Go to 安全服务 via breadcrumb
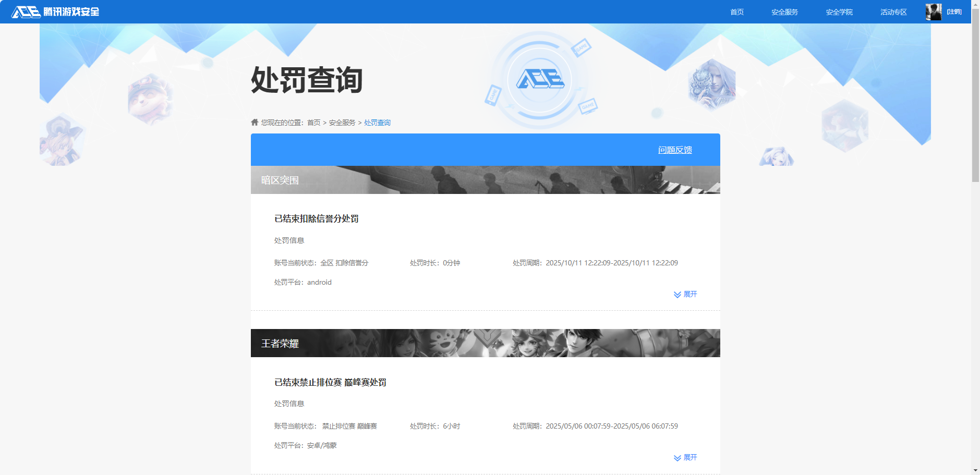This screenshot has height=475, width=980. 342,123
